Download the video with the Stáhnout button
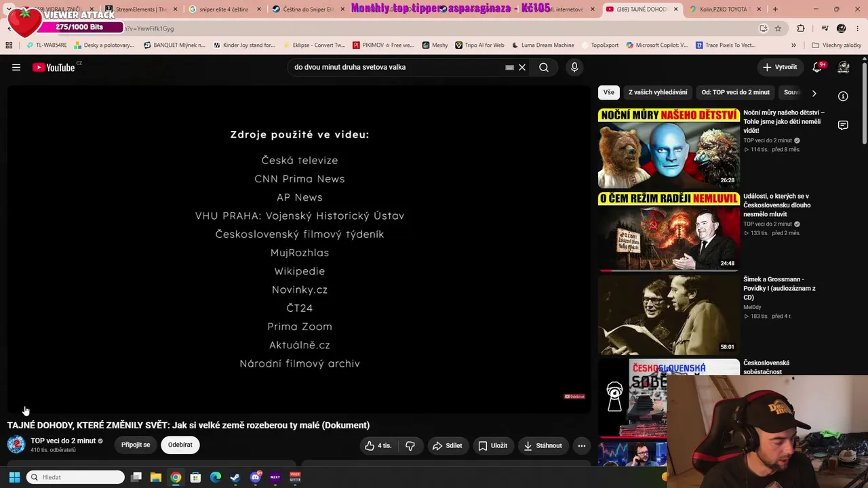The height and width of the screenshot is (488, 868). point(543,445)
